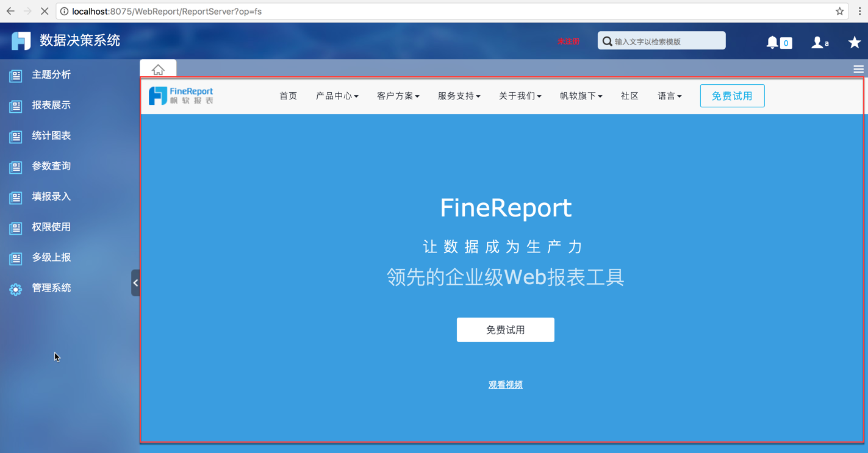868x453 pixels.
Task: Open the 语言 language dropdown
Action: pos(669,96)
